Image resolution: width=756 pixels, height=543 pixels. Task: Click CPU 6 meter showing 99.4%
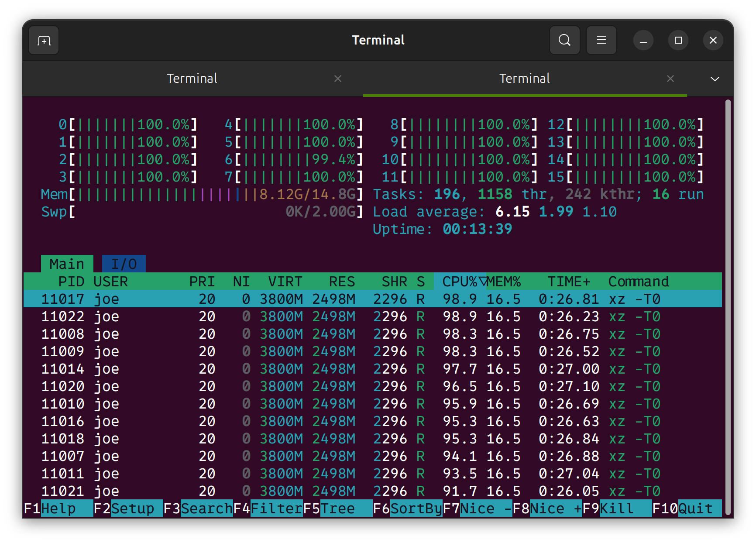tap(294, 159)
